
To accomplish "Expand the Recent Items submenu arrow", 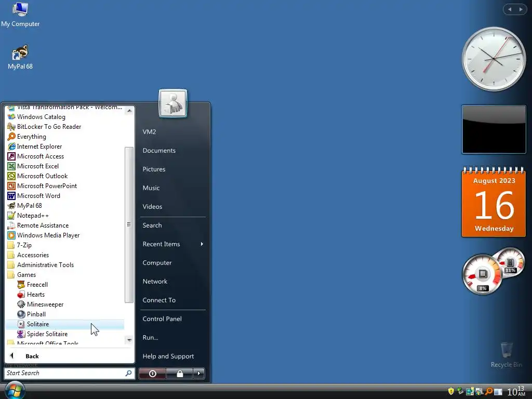I will coord(202,244).
